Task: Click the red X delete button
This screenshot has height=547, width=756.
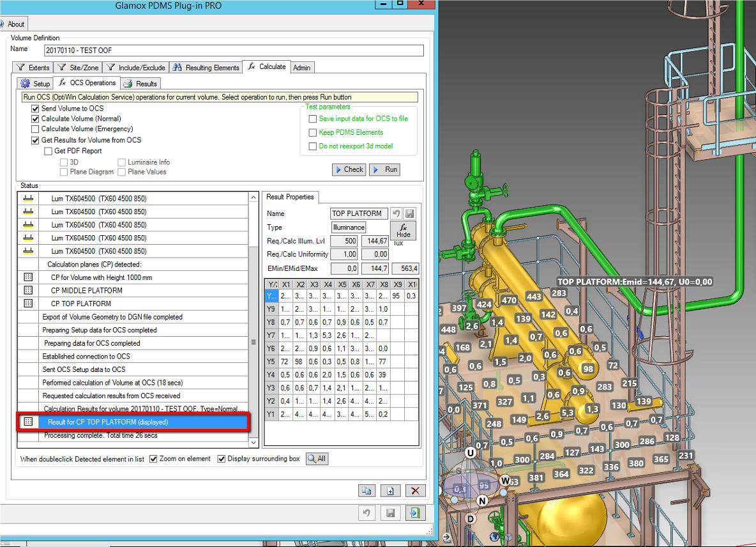Action: coord(415,491)
